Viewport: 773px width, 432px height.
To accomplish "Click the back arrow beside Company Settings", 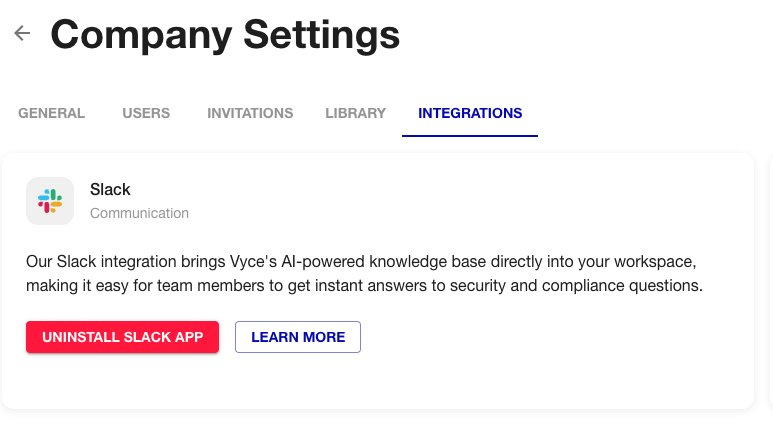I will [22, 34].
